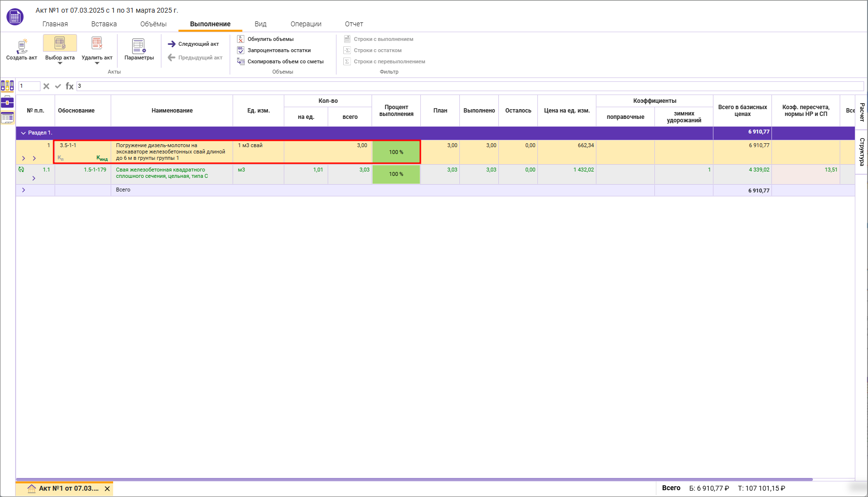The height and width of the screenshot is (497, 868).
Task: Click the Create Act (Создать акт) icon
Action: [21, 46]
